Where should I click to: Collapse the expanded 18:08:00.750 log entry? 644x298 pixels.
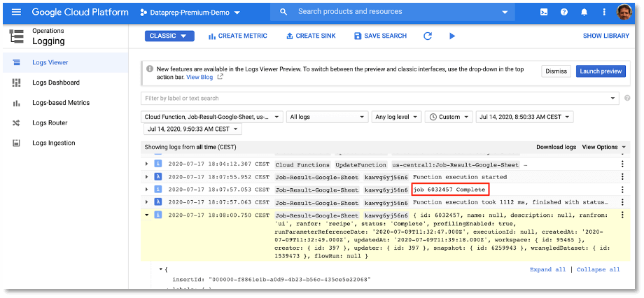pos(146,215)
